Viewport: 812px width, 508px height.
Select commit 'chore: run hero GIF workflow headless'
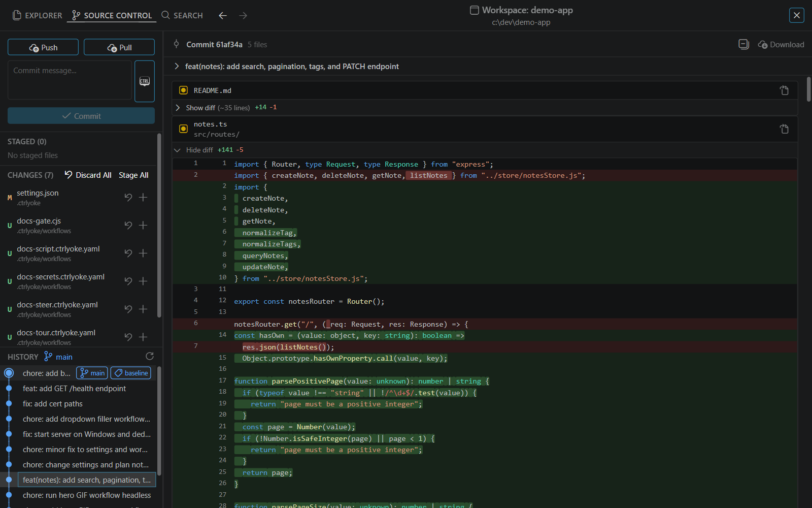tap(87, 495)
